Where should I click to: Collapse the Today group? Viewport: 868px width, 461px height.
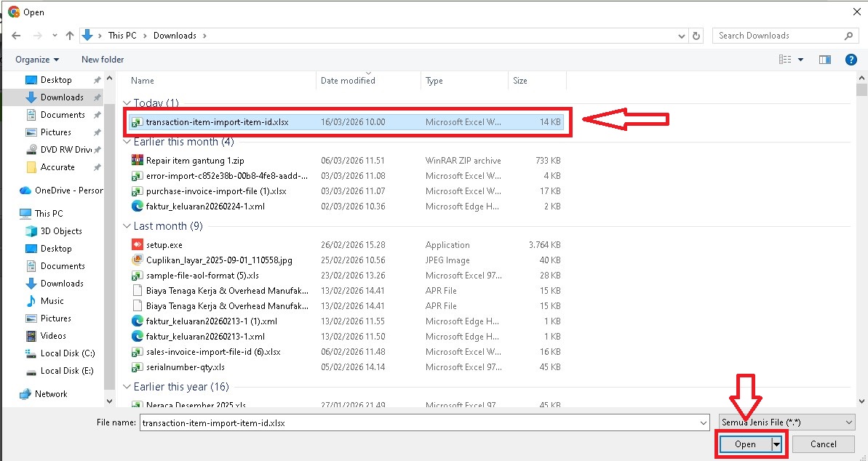point(127,103)
